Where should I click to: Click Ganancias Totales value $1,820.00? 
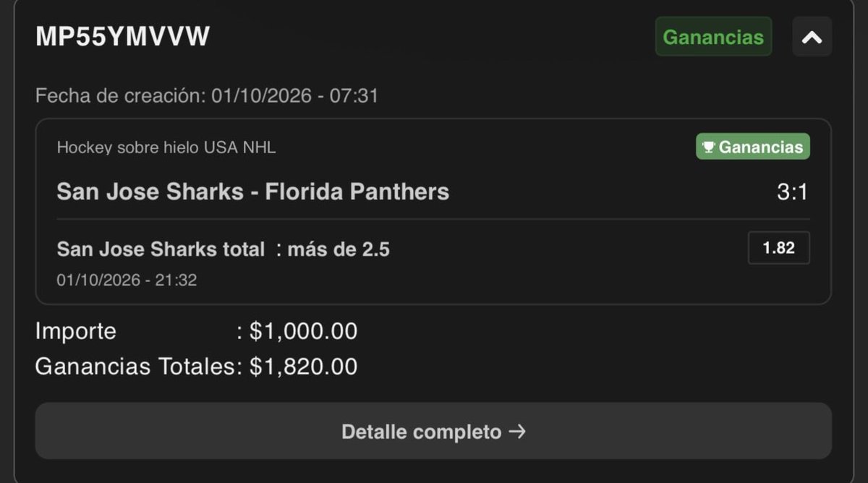tap(303, 367)
